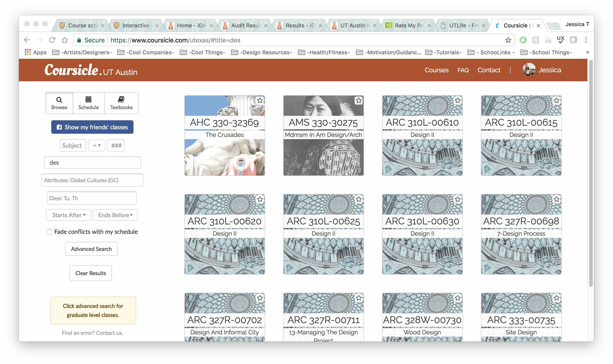Click the page vertical scrollbar
This screenshot has width=613, height=364.
pos(591,173)
